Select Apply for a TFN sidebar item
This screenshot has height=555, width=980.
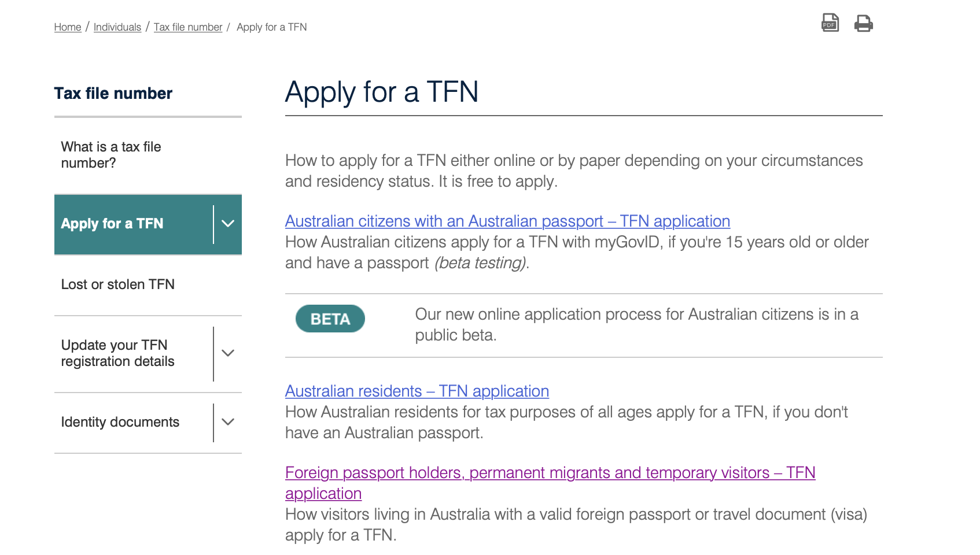pos(112,224)
